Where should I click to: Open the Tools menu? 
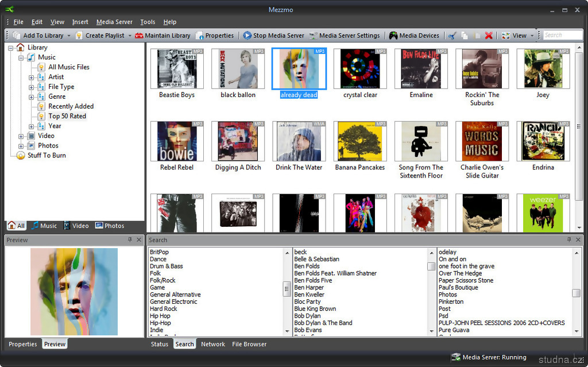(x=148, y=22)
